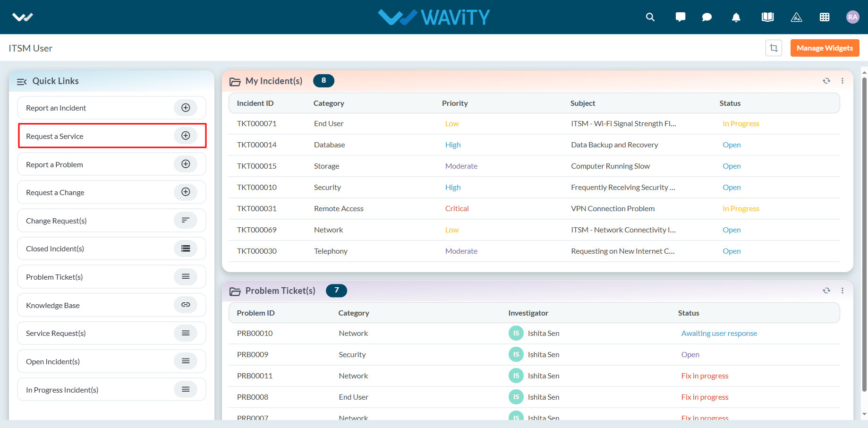Open the RA user avatar menu
Screen dimensions: 868x428
tap(852, 17)
